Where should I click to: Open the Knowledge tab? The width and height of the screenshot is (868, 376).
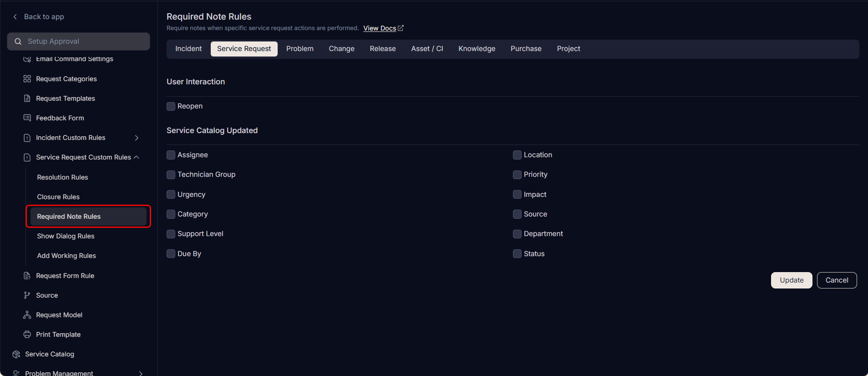477,49
